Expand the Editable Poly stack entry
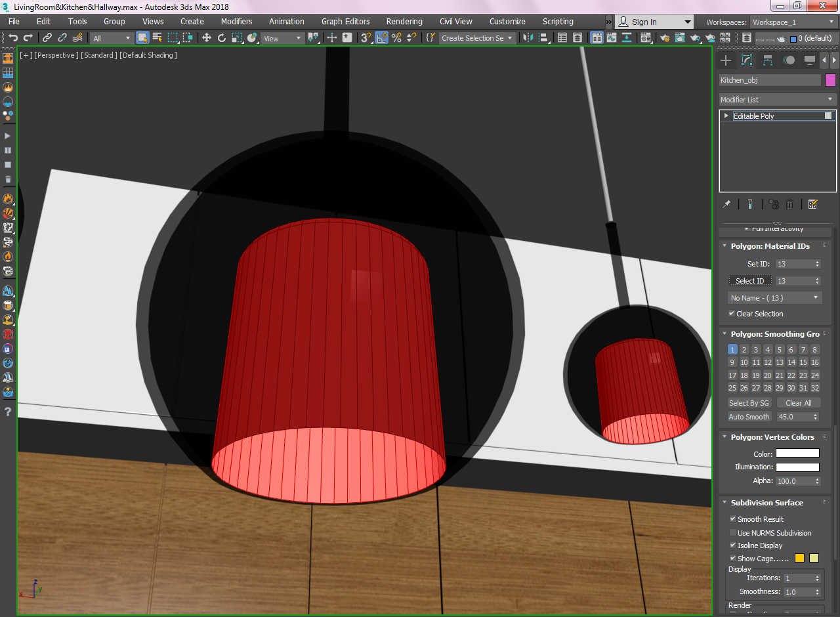The image size is (840, 617). click(726, 116)
